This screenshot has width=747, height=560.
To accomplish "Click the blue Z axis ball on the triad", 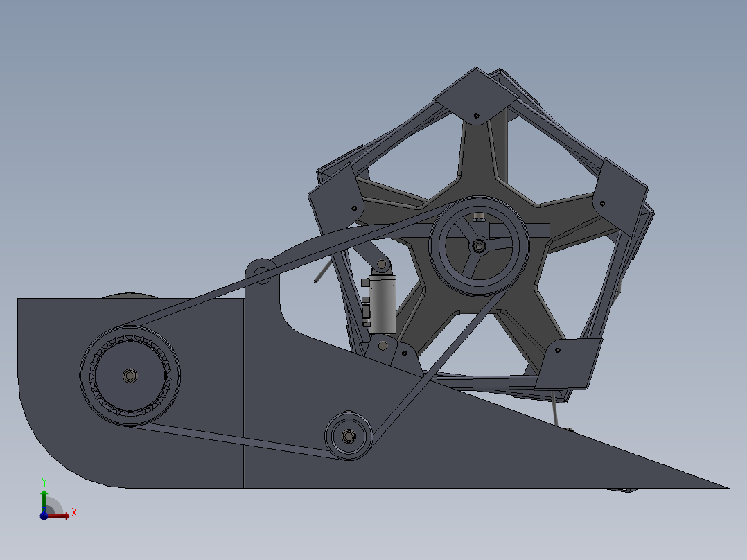I will click(44, 516).
